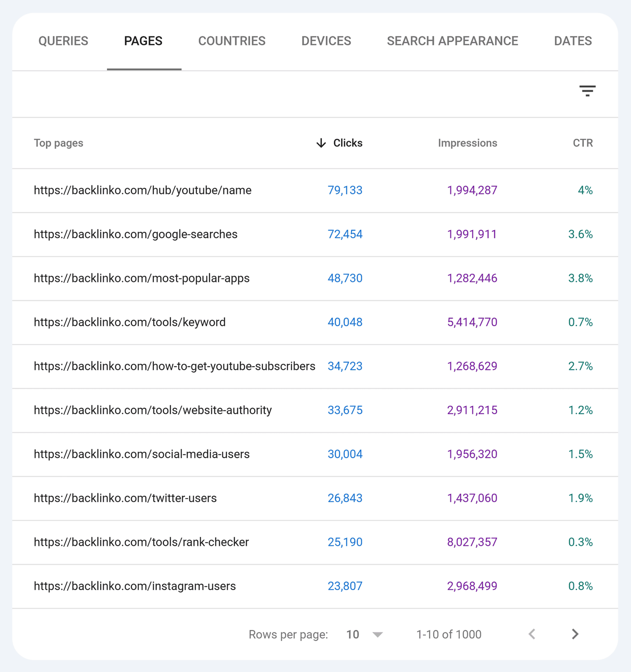Open the tools/keyword page link
The width and height of the screenshot is (631, 672).
130,322
